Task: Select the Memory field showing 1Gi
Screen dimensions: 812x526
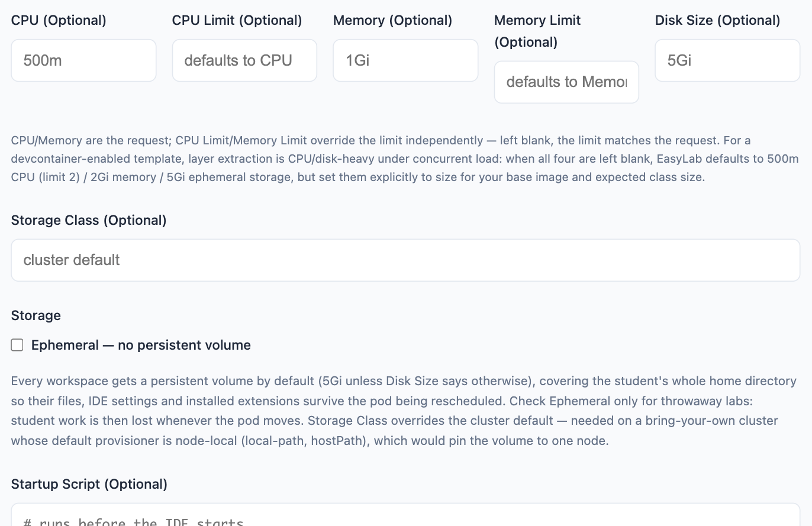Action: click(x=405, y=60)
